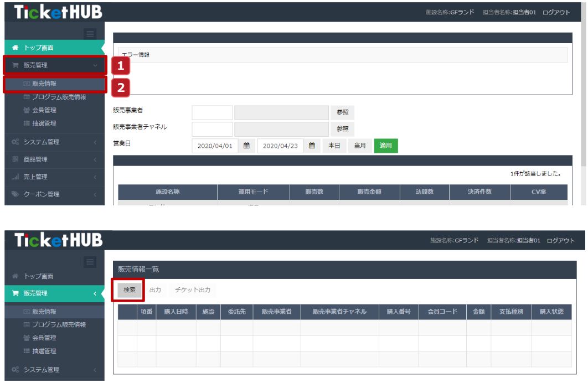Click the vertical scrollbar in the upper screenshot

pos(584,100)
